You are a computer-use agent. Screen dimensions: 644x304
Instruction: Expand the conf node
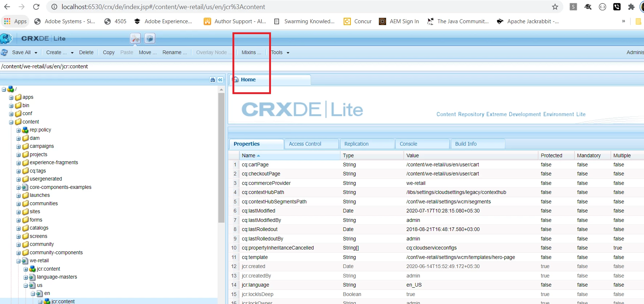point(11,114)
